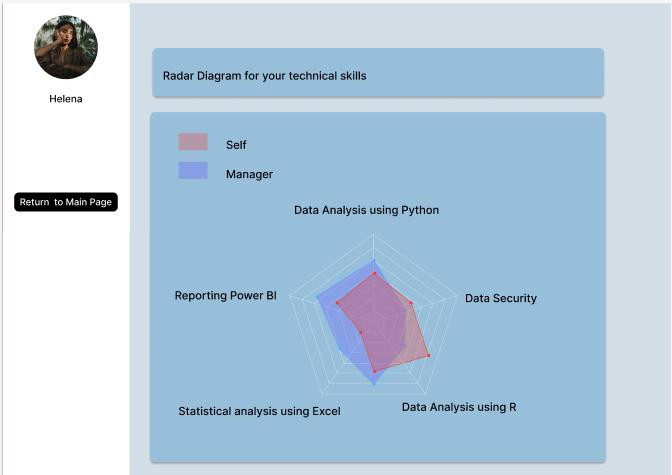
Task: Click the Radar Diagram title banner
Action: tap(378, 73)
